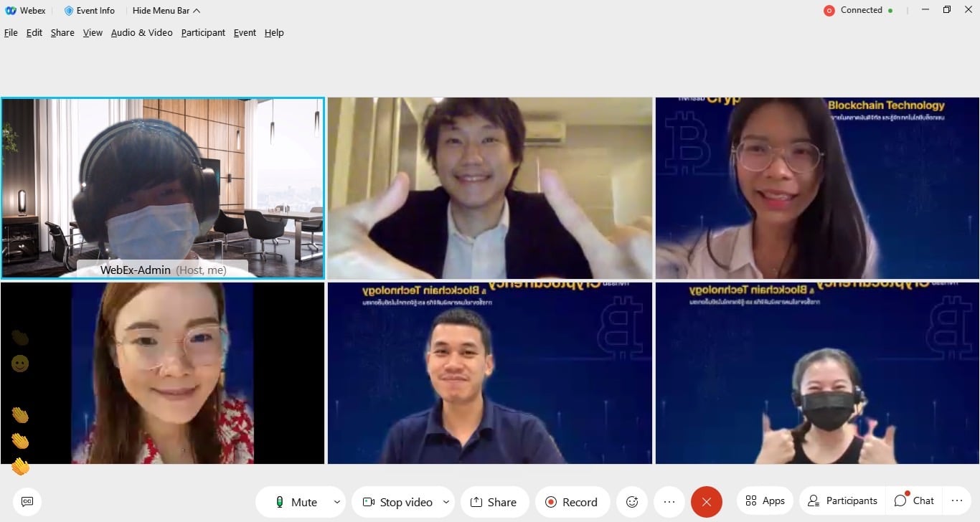Restore down the Webex window
980x522 pixels.
(x=947, y=10)
